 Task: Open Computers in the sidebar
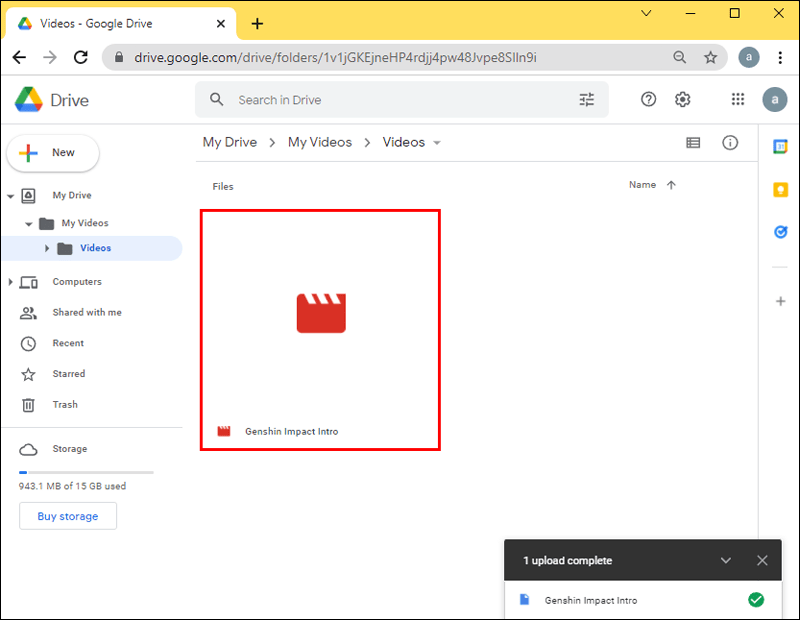(77, 282)
